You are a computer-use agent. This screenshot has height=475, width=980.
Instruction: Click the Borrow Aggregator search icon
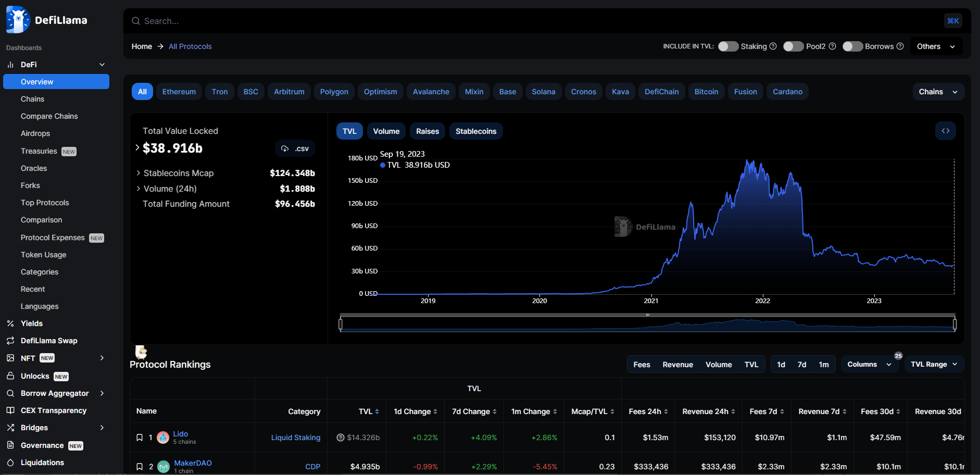10,393
